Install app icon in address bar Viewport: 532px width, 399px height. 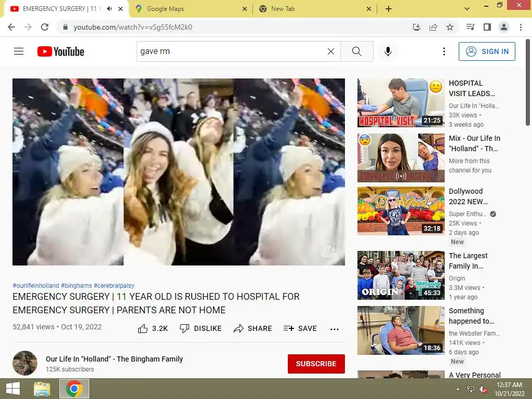(x=417, y=27)
